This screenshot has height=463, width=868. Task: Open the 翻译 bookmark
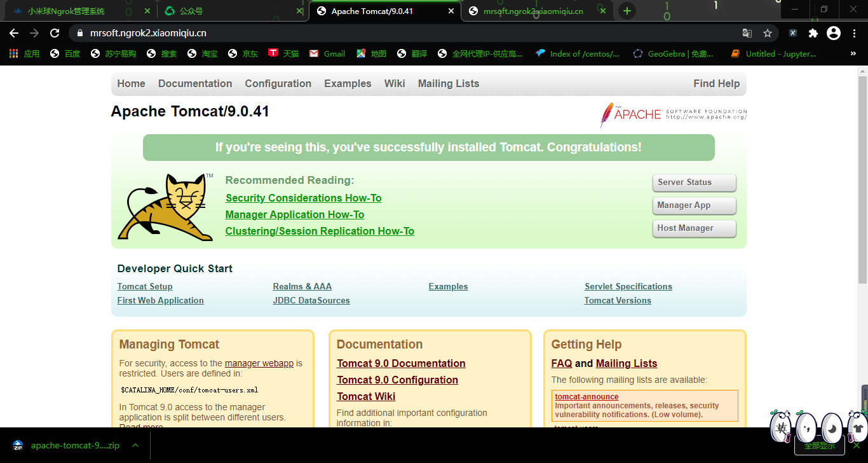click(x=412, y=54)
